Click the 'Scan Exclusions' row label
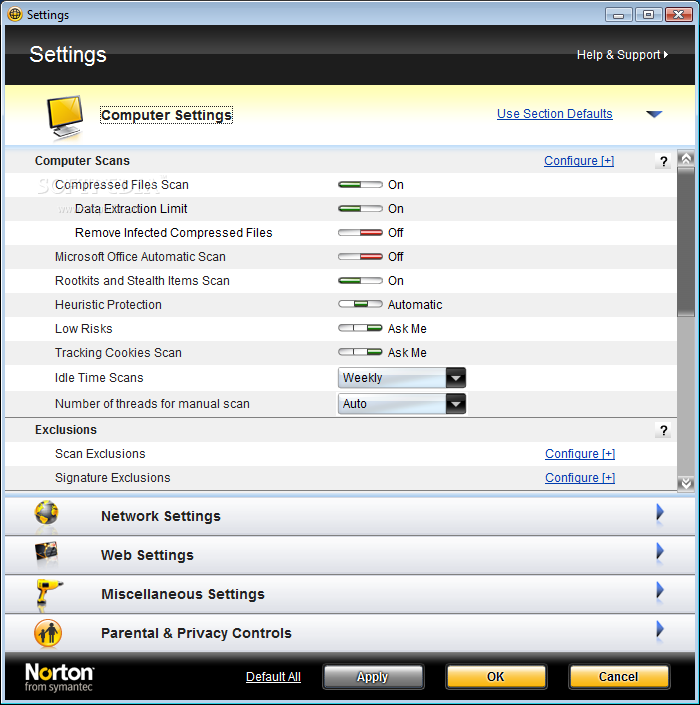The image size is (700, 705). coord(100,454)
